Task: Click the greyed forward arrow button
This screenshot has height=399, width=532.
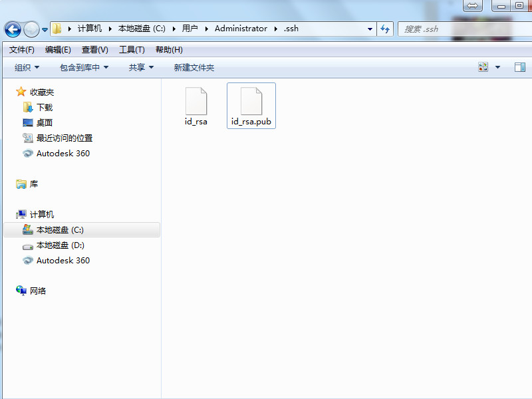Action: pyautogui.click(x=31, y=29)
